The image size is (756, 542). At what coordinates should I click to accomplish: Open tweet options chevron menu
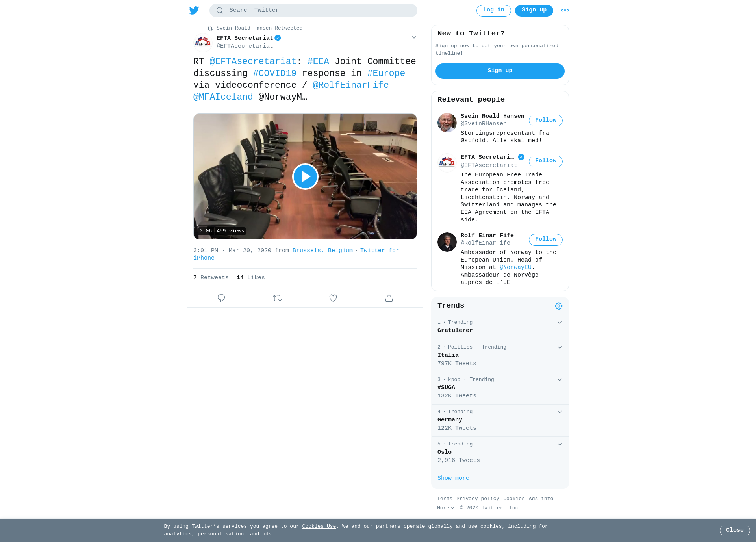tap(414, 37)
